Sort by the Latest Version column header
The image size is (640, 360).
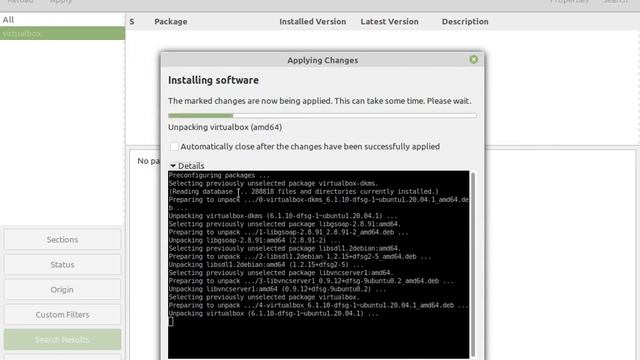point(389,22)
